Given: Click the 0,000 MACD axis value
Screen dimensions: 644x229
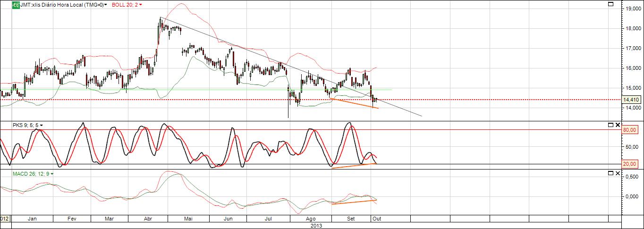Looking at the screenshot, I should tap(631, 196).
